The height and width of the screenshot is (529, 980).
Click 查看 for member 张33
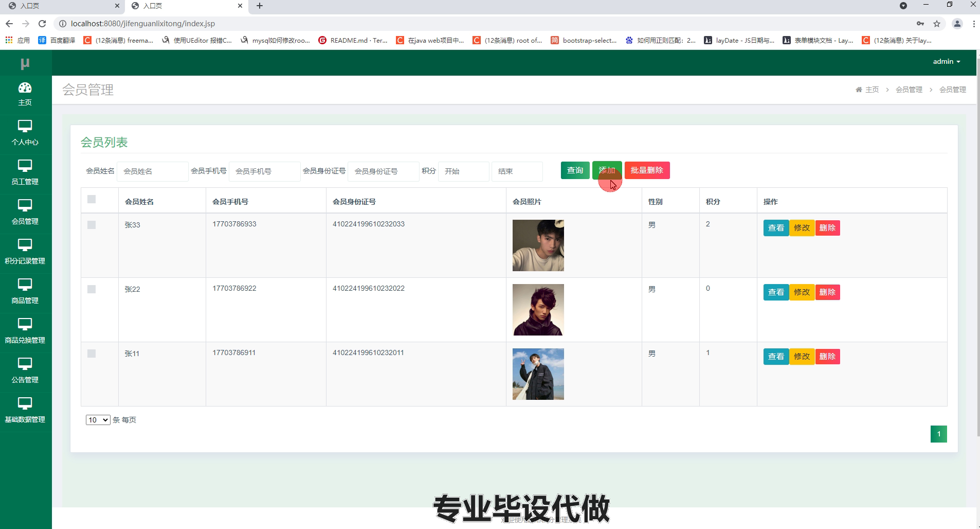(x=776, y=228)
